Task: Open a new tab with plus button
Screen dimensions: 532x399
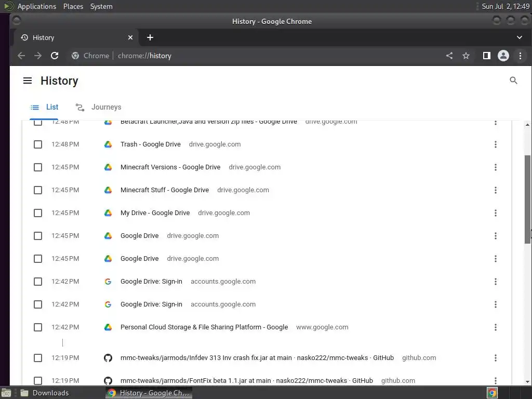Action: pos(150,37)
